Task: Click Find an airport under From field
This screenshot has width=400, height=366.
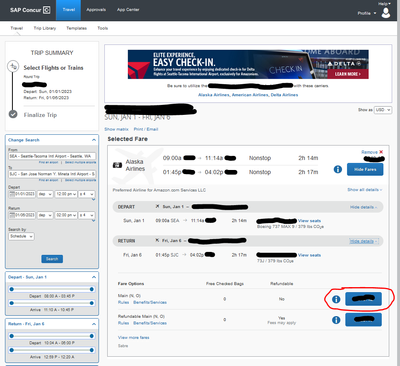Action: click(x=48, y=162)
